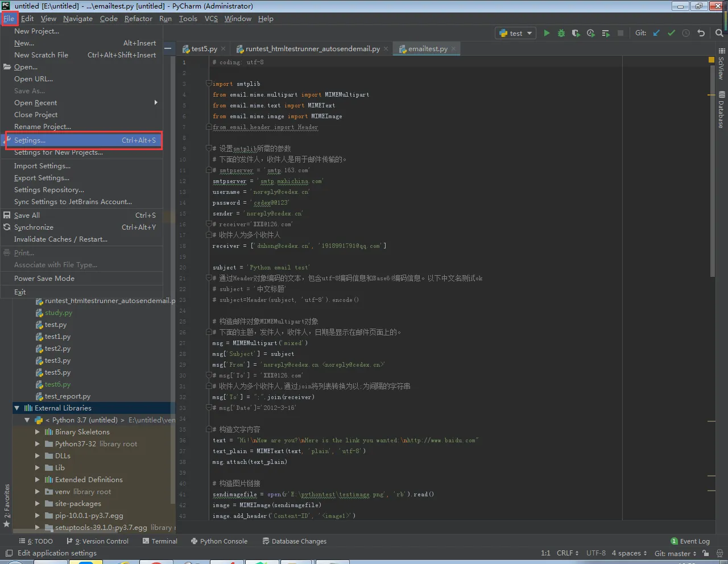The width and height of the screenshot is (728, 564).
Task: Choose Synchronize in File menu
Action: (81, 227)
